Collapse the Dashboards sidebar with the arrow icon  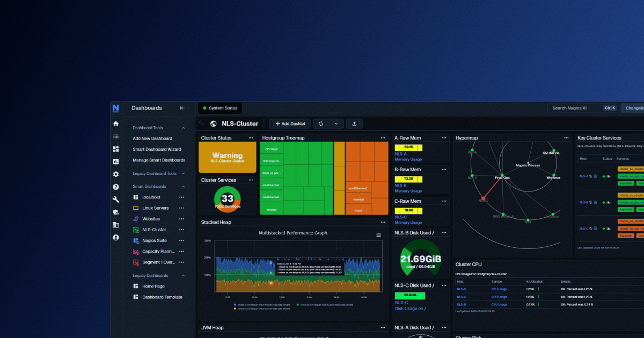point(182,108)
